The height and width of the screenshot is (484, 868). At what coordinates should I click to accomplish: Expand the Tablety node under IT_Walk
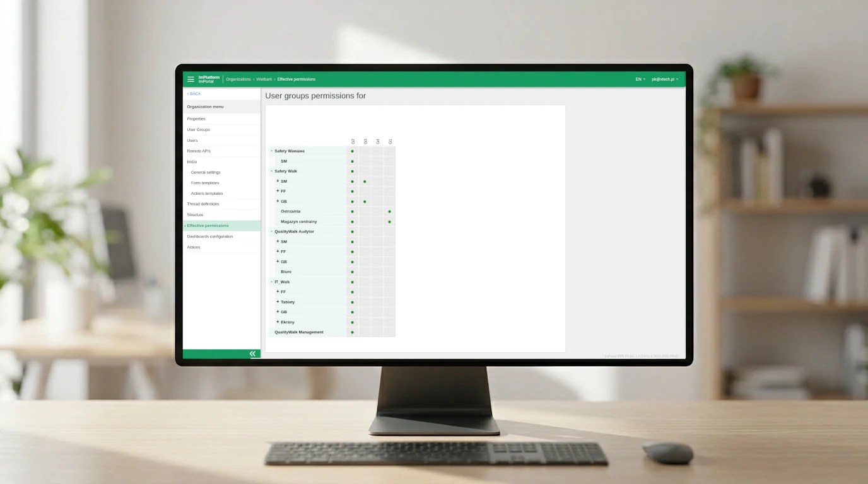pos(278,302)
